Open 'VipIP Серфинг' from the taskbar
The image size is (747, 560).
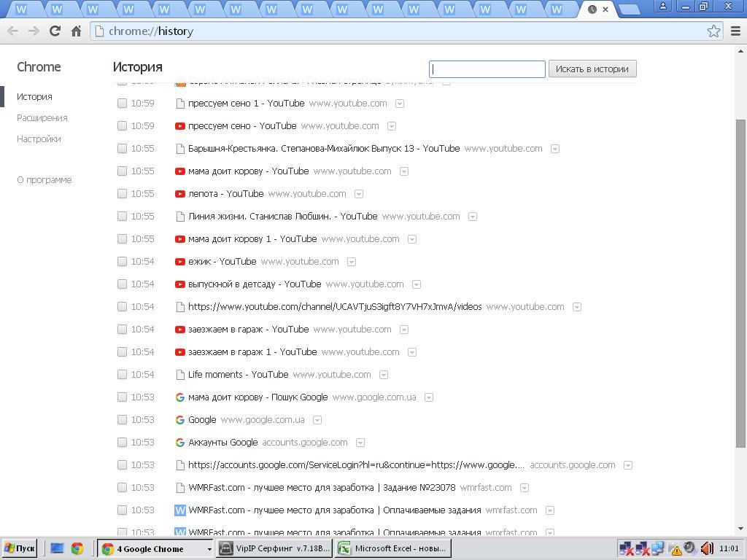(275, 548)
